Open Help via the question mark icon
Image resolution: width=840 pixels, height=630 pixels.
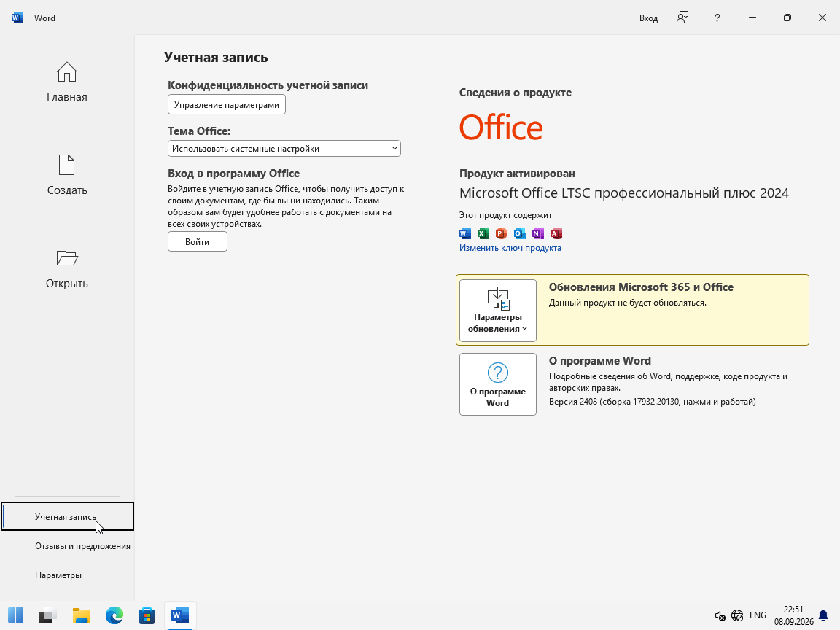tap(717, 17)
